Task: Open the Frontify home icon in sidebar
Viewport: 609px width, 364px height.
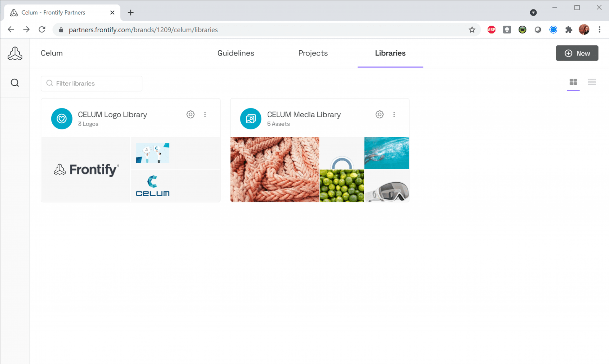Action: (15, 53)
